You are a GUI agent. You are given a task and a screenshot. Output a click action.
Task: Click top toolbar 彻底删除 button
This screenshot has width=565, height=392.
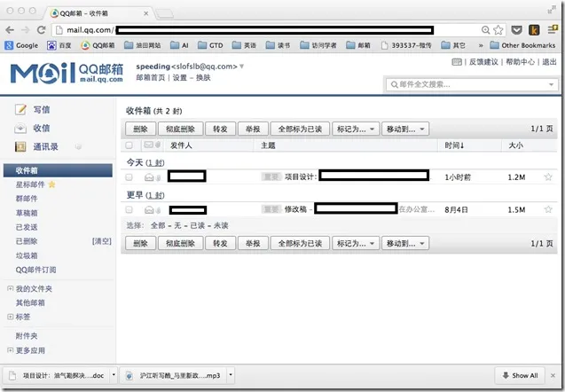[x=181, y=129]
